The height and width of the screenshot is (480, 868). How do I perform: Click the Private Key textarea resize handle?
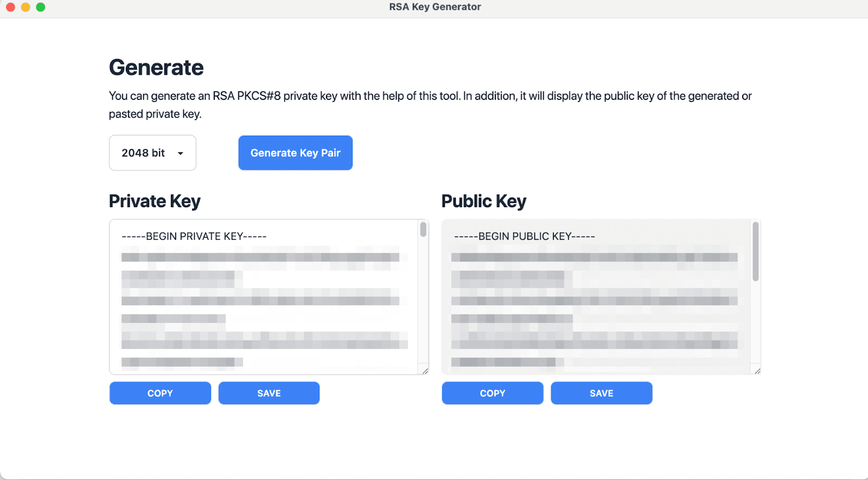(425, 371)
